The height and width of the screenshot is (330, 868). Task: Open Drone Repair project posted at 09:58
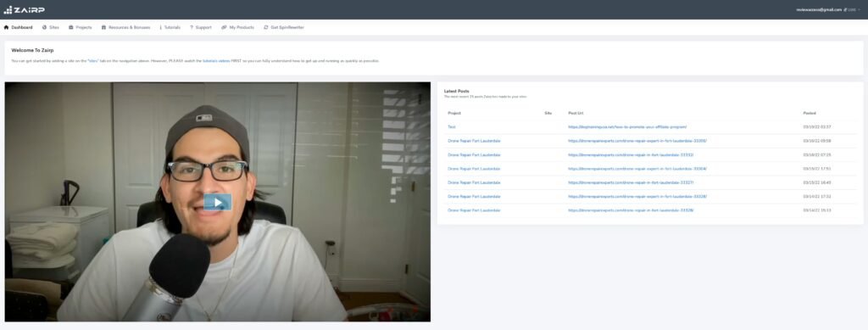point(474,141)
